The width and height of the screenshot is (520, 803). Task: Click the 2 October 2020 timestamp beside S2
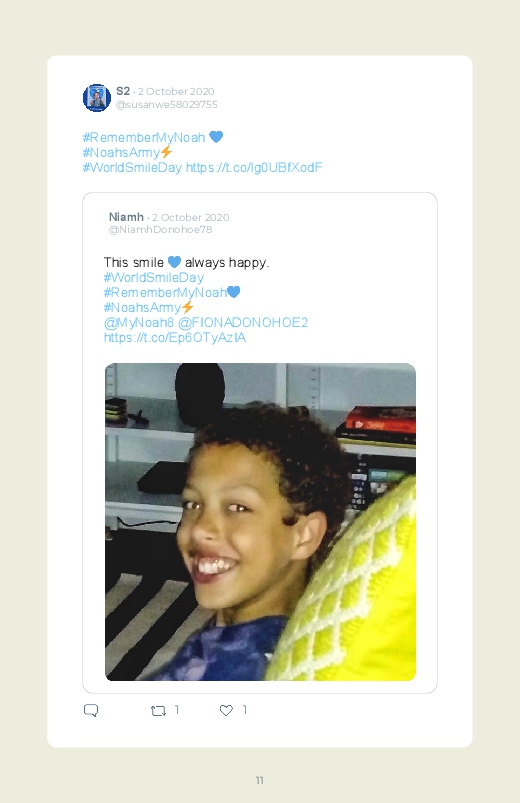pos(176,91)
